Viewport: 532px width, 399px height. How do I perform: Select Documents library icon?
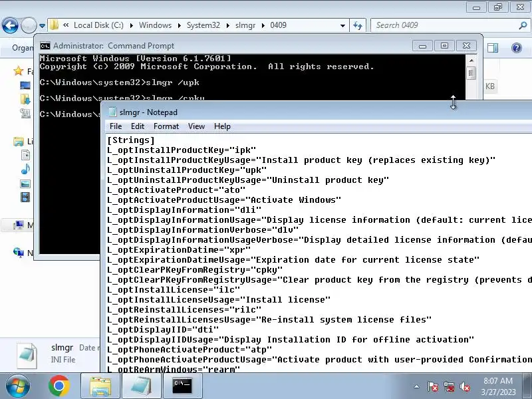click(25, 155)
